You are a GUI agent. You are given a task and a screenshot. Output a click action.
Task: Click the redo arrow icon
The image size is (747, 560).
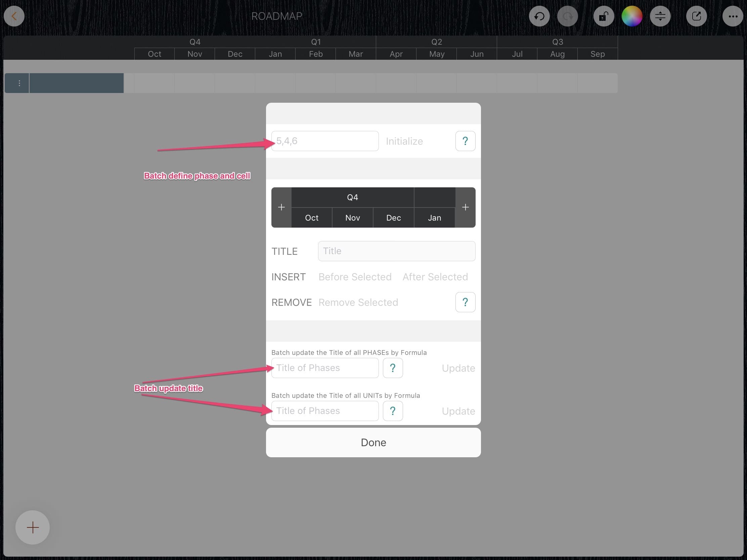coord(567,16)
